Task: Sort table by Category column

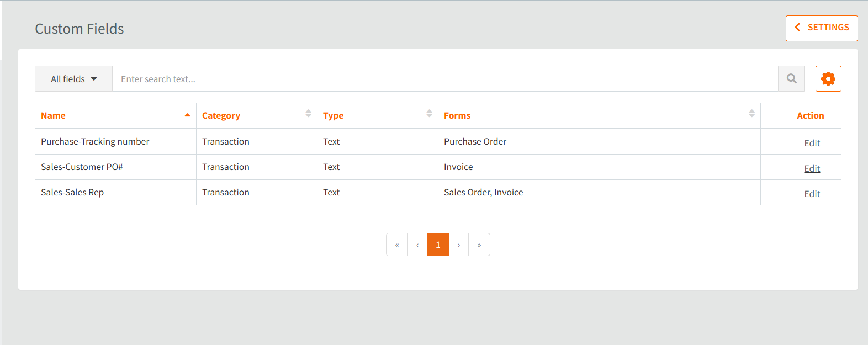Action: 257,116
